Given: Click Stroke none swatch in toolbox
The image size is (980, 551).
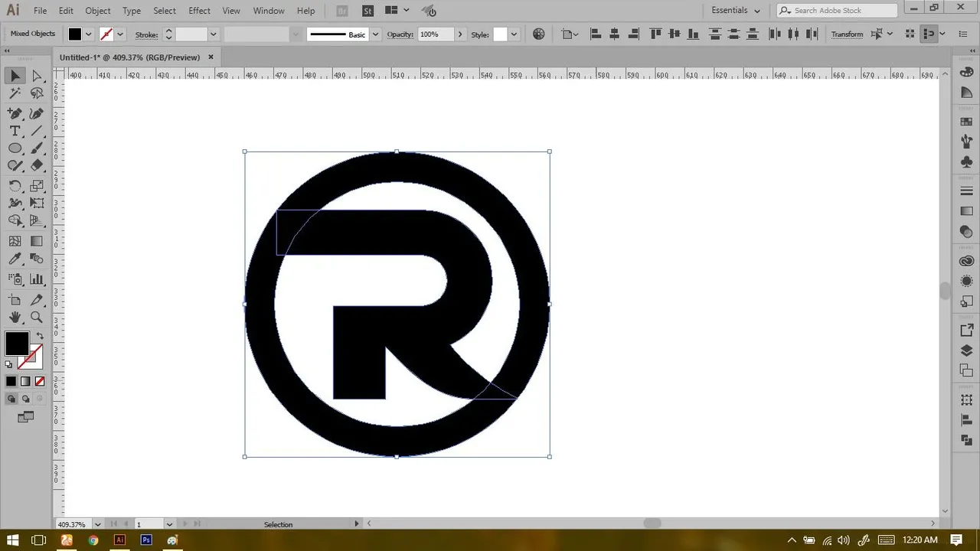Looking at the screenshot, I should coord(31,356).
